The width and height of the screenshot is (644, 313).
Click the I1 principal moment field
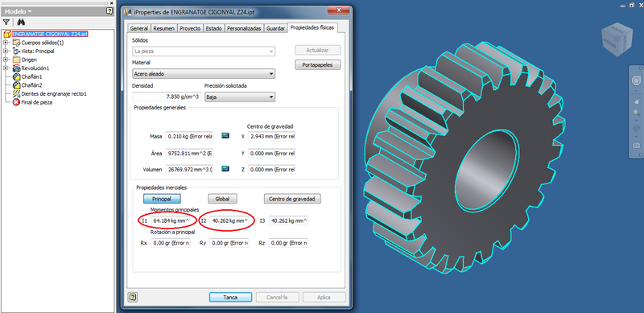[x=170, y=221]
